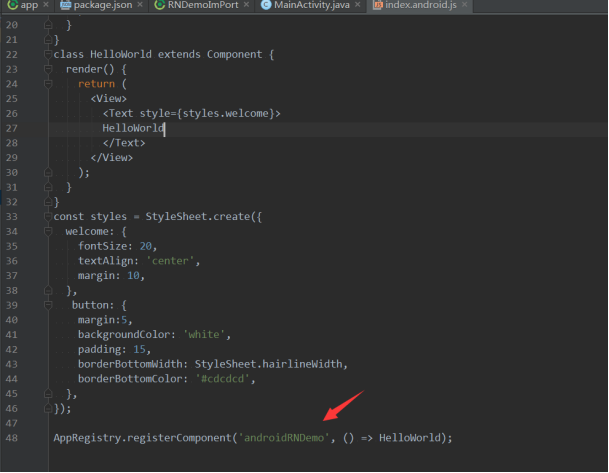The height and width of the screenshot is (473, 609).
Task: Open the package.json tab
Action: point(103,5)
